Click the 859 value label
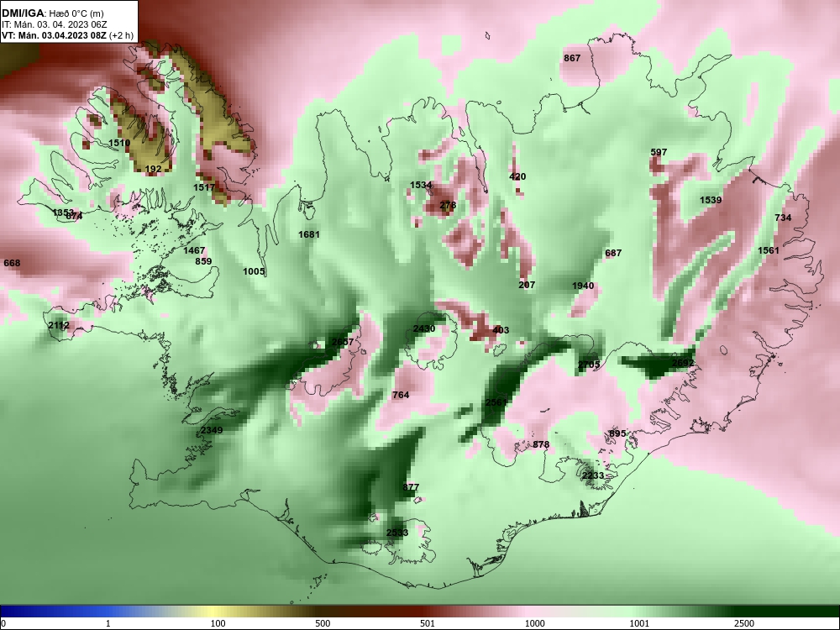Image resolution: width=840 pixels, height=630 pixels. [x=203, y=261]
